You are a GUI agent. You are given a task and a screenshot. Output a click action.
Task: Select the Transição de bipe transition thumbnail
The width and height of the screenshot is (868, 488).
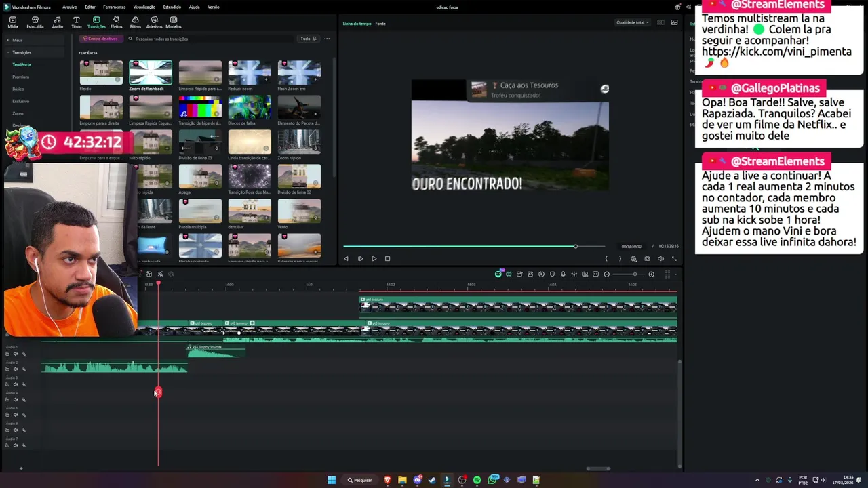tap(200, 107)
